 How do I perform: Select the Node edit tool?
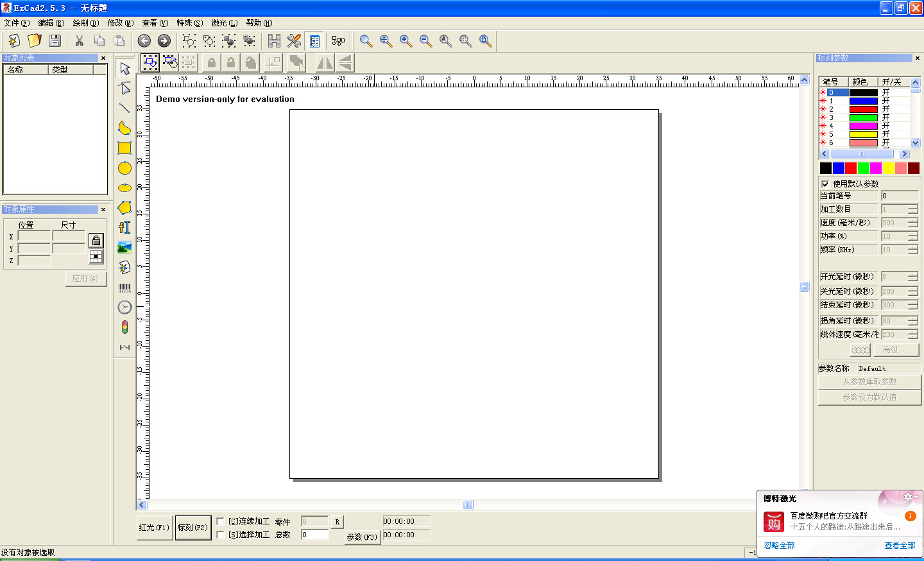(x=125, y=88)
